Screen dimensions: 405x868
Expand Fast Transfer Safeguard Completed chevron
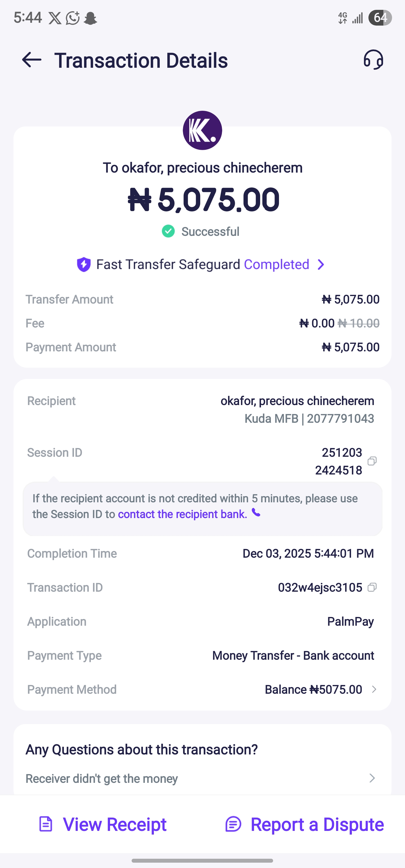click(321, 265)
